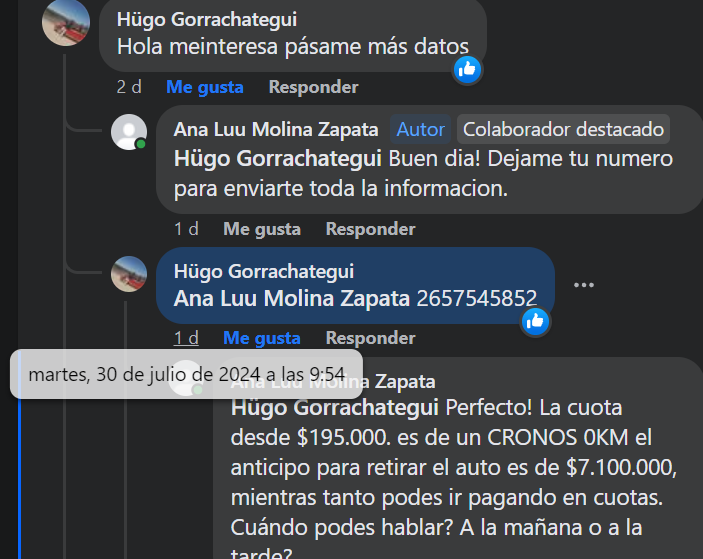Open Hügo Gorrachategui's name on the top comment
This screenshot has height=559, width=703.
207,20
